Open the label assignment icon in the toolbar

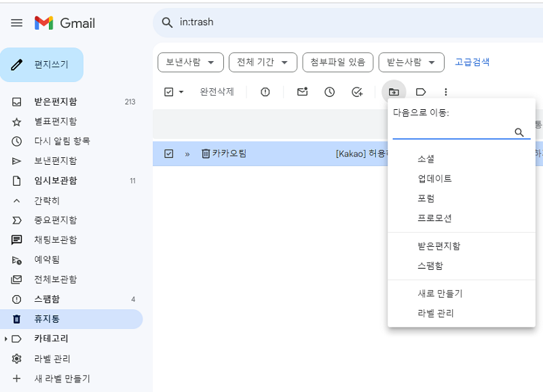click(x=421, y=92)
